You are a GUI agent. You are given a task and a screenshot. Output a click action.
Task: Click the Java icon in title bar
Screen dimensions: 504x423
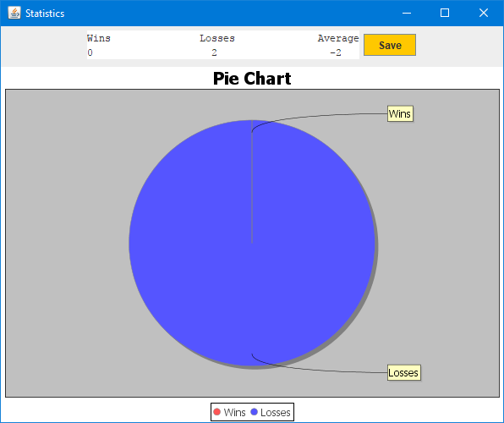(14, 13)
